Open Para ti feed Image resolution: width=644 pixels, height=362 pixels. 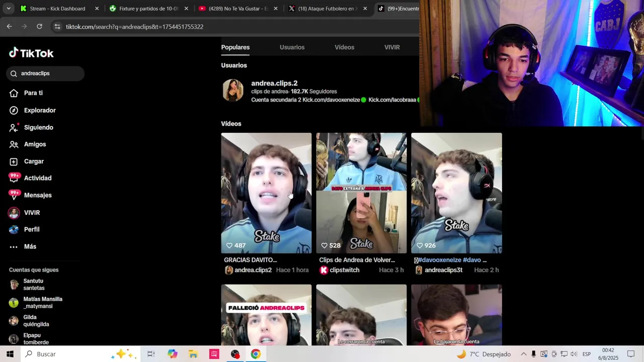pos(33,93)
